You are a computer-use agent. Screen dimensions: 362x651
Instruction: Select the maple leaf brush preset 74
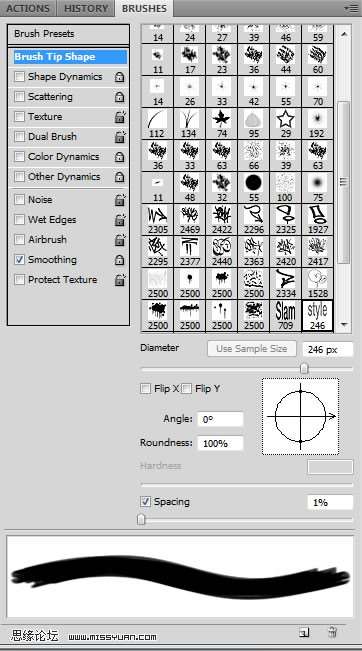(222, 124)
